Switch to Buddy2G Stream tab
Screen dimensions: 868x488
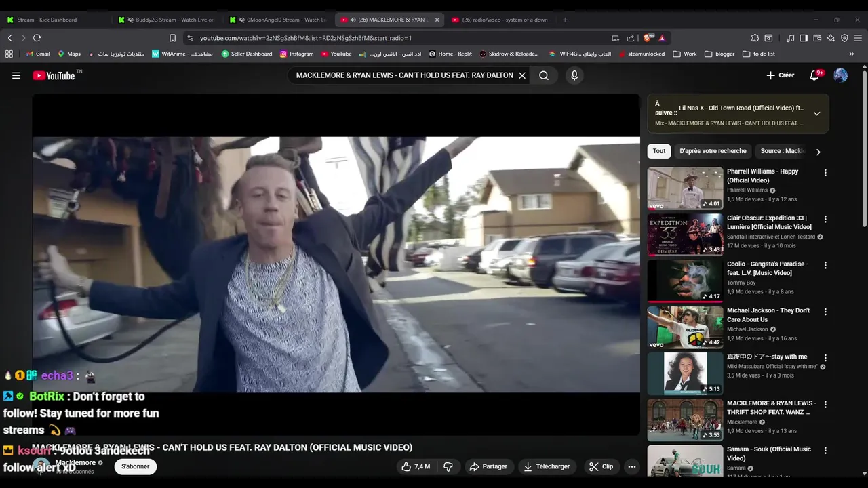click(x=166, y=20)
